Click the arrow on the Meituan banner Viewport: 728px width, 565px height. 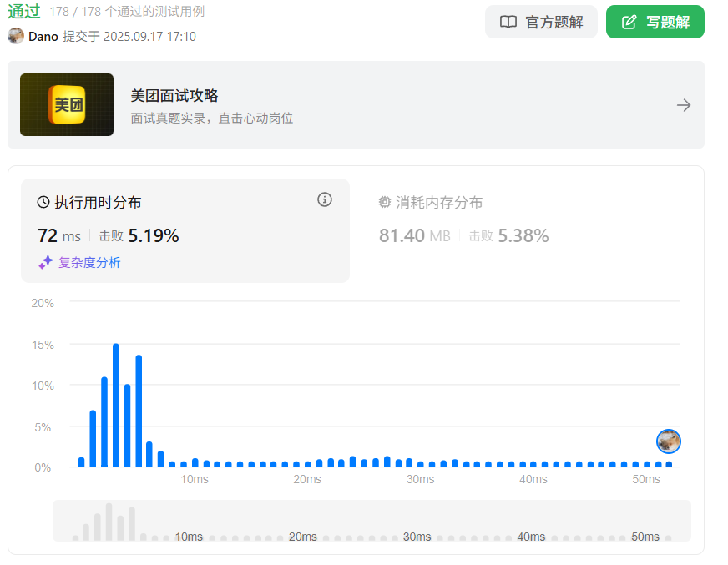tap(683, 105)
